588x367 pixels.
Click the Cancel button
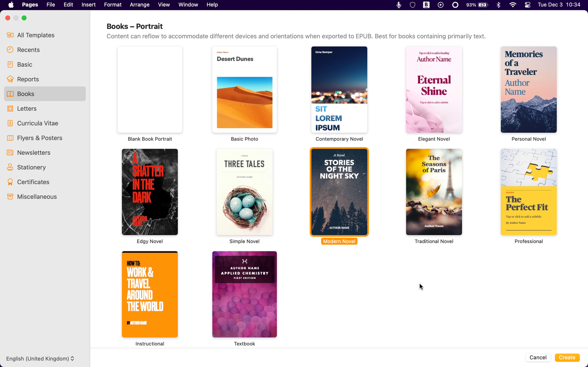[x=538, y=357]
